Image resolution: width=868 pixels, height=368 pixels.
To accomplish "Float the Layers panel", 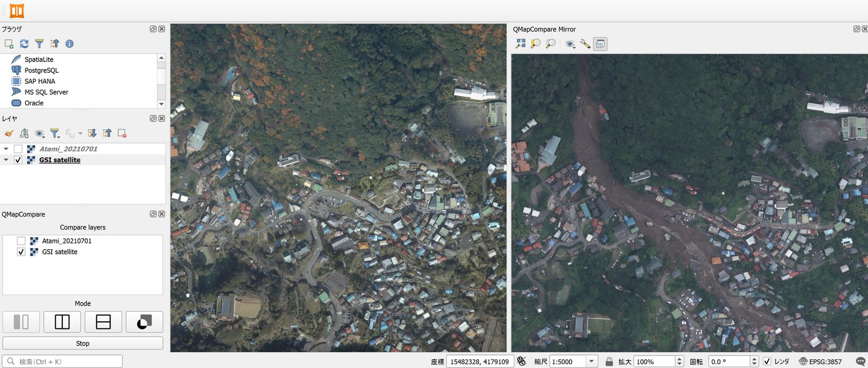I will tap(153, 118).
